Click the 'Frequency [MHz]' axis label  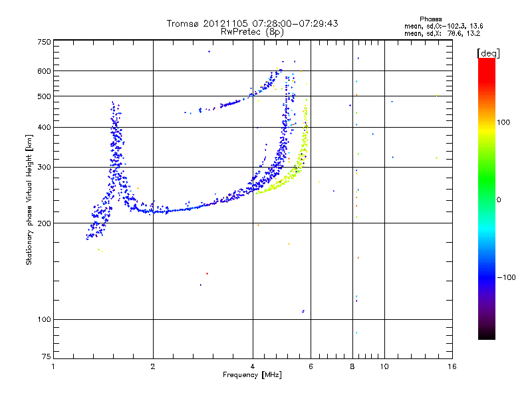tap(252, 375)
